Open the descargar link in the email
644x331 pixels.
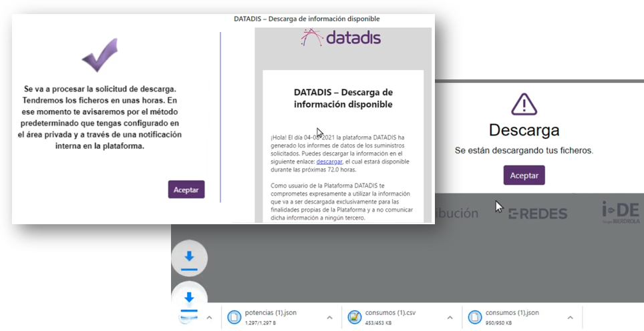(x=329, y=162)
